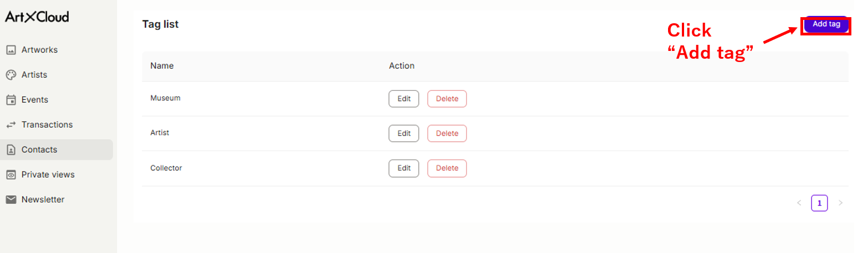Click the Events calendar icon
868x253 pixels.
(11, 100)
